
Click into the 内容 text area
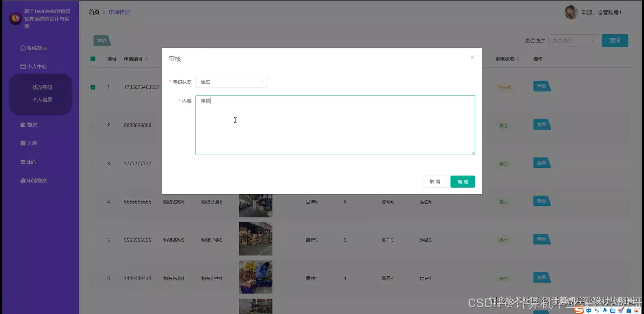[x=335, y=125]
